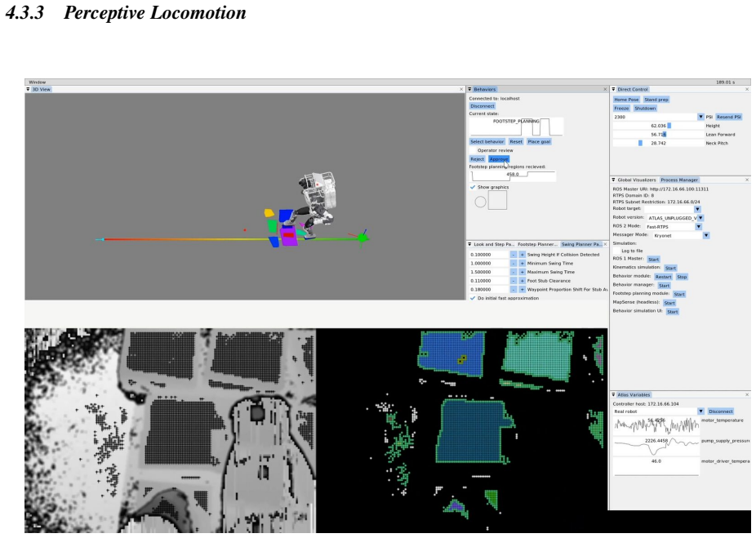Open the Behaviors panel triangle menu icon
This screenshot has width=756, height=538.
pyautogui.click(x=469, y=89)
